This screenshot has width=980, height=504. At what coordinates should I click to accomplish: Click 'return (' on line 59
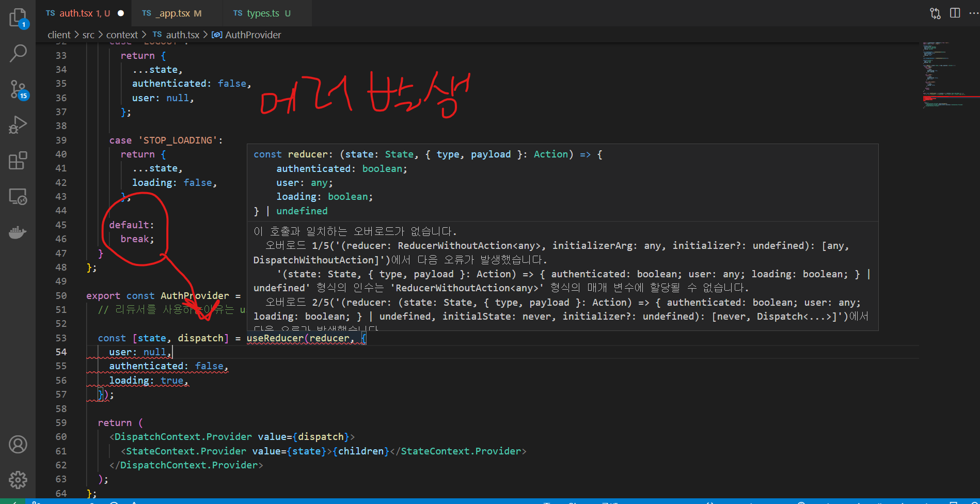[120, 422]
